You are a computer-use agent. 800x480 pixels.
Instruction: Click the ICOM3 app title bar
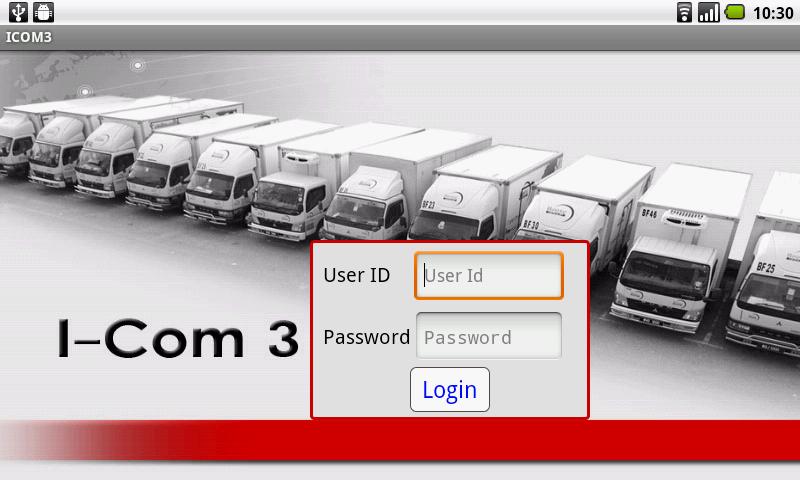click(x=400, y=37)
